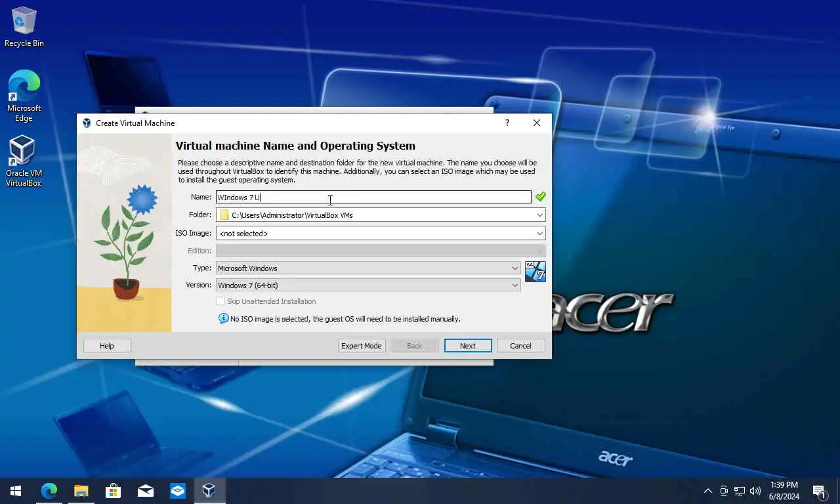
Task: Click inside the Name text field
Action: click(x=373, y=197)
